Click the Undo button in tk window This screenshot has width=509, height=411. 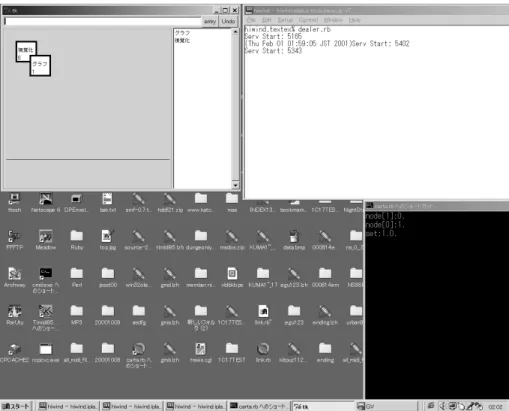tap(228, 21)
